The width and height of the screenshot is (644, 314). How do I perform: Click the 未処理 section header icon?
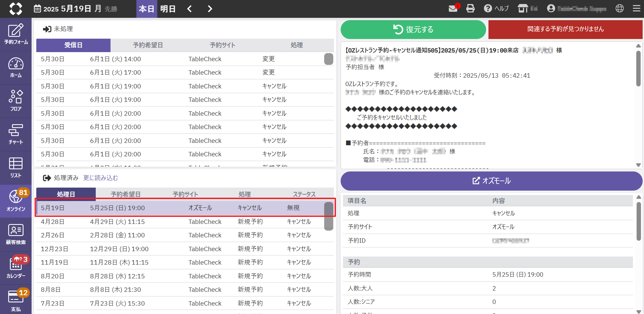(x=47, y=29)
